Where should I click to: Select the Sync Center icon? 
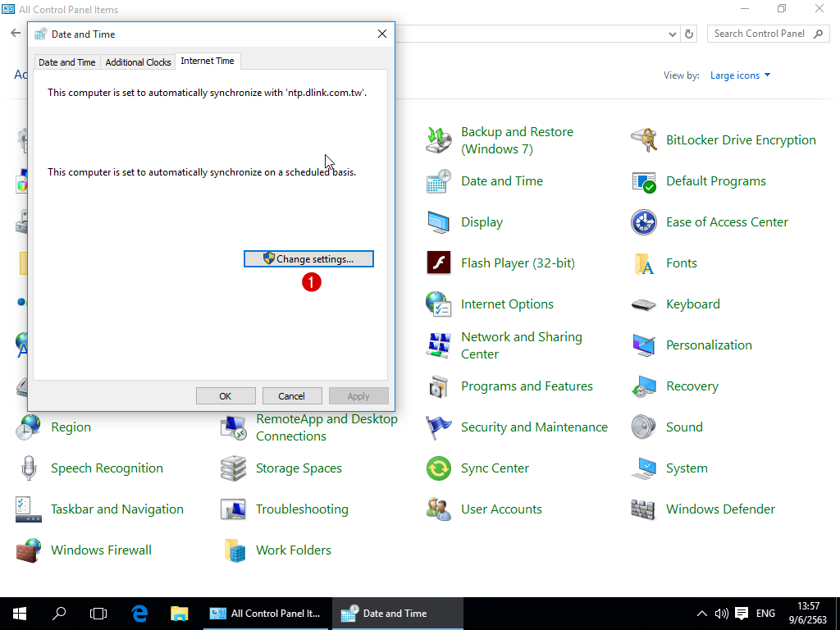coord(439,468)
